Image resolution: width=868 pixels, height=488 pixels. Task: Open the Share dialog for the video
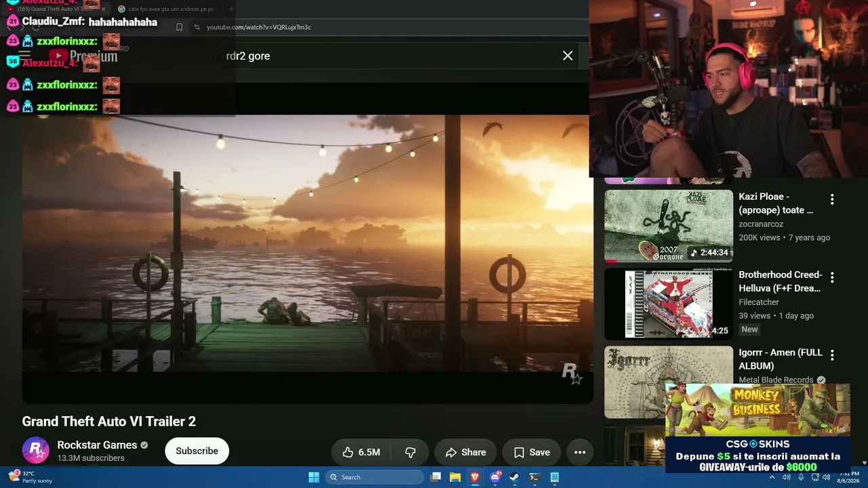(x=465, y=452)
